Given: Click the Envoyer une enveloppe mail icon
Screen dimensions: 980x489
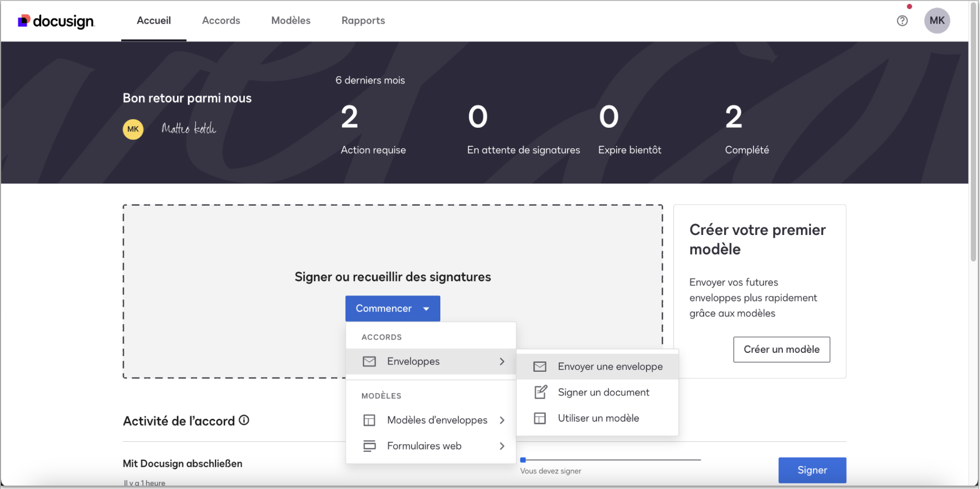Looking at the screenshot, I should pos(540,367).
